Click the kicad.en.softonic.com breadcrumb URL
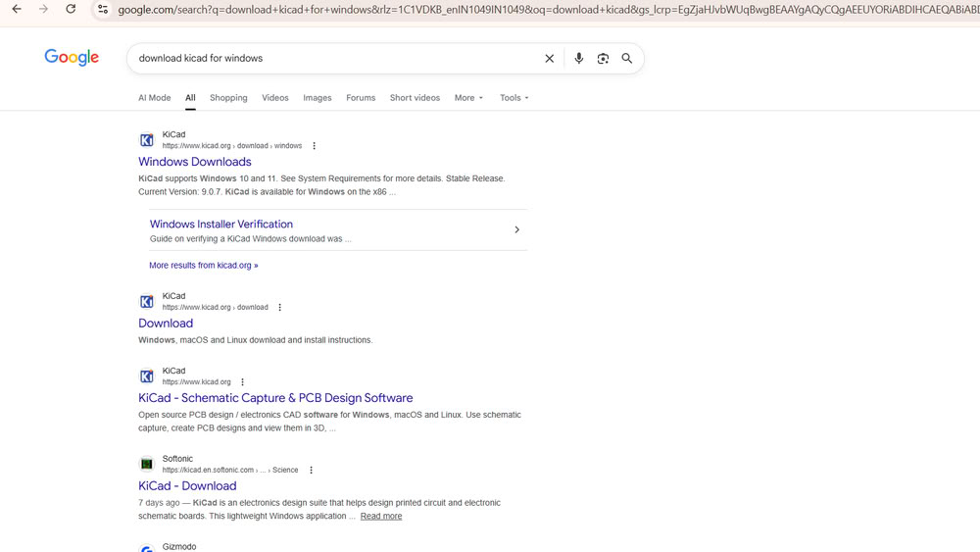This screenshot has width=980, height=552. tap(230, 470)
